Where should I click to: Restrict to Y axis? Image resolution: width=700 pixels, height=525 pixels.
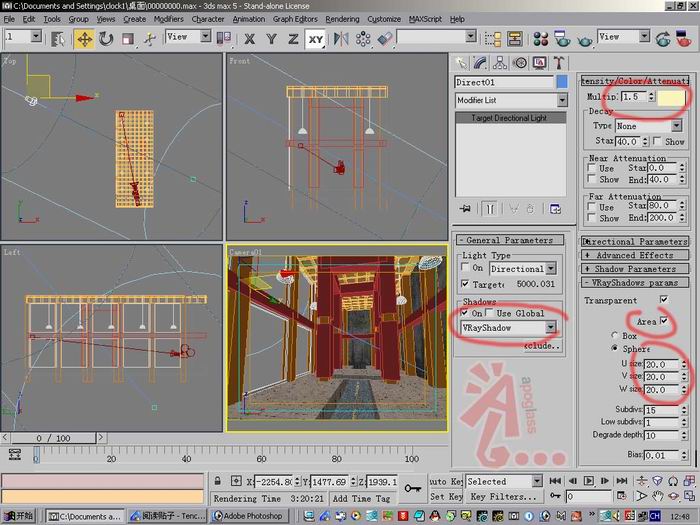[x=271, y=39]
